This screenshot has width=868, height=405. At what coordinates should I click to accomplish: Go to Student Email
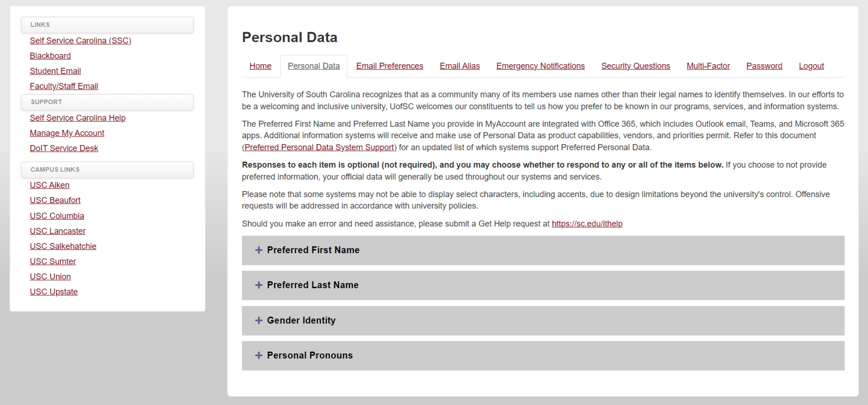click(x=55, y=71)
